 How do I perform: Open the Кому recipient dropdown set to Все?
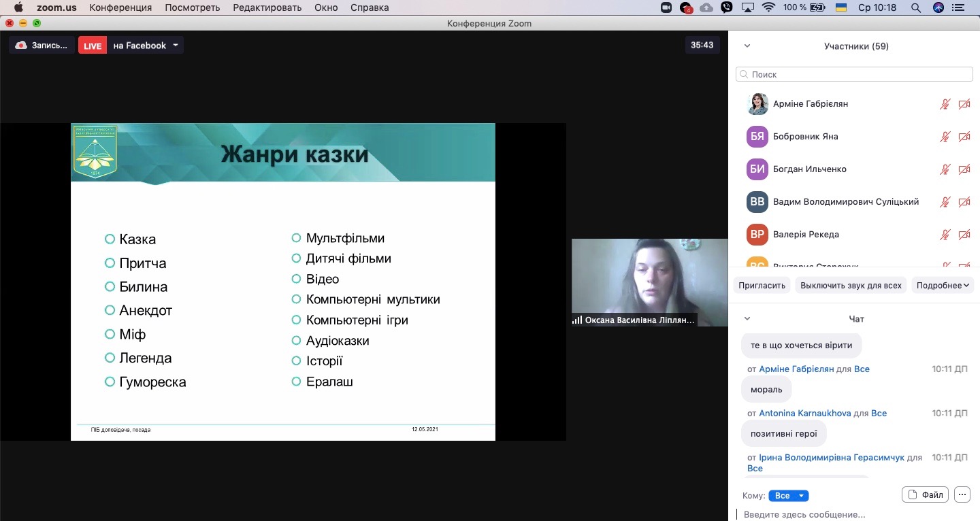[x=788, y=496]
